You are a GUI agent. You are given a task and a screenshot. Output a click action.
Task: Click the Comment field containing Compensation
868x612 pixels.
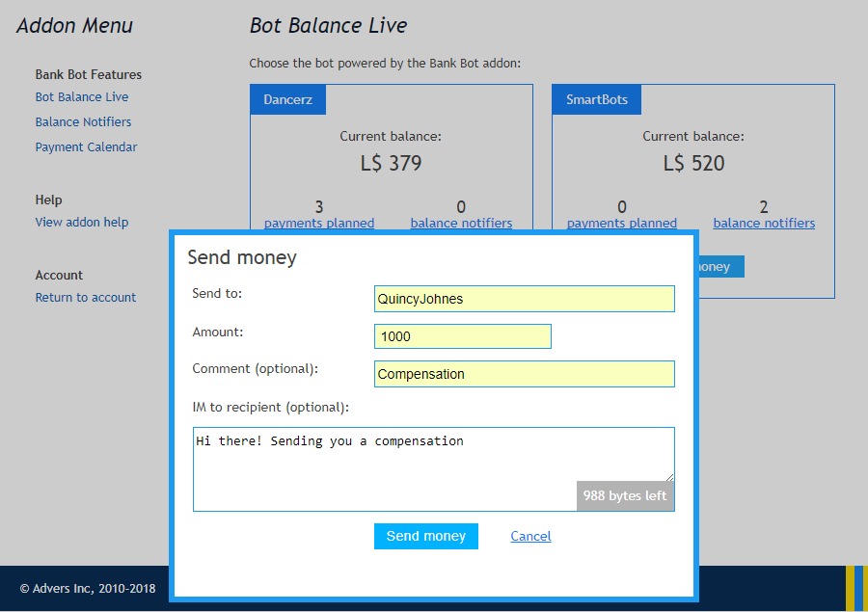tap(525, 374)
